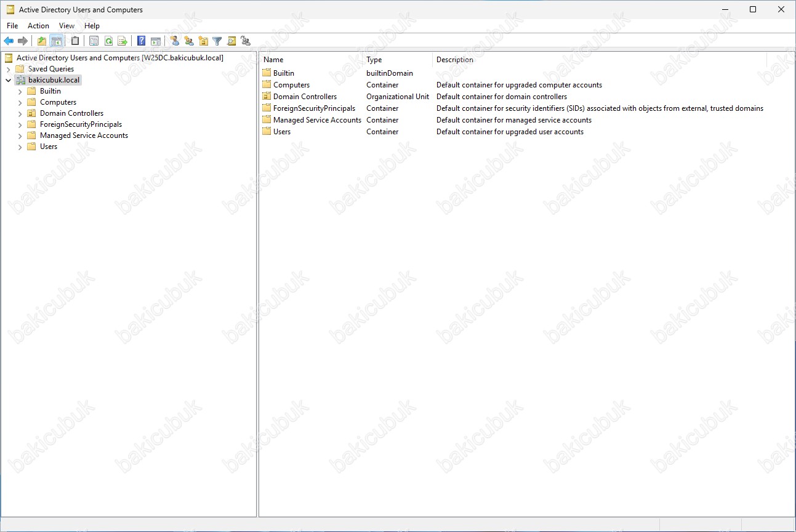Expand Managed Service Accounts tree node
Screen dimensions: 796x532
[20, 135]
